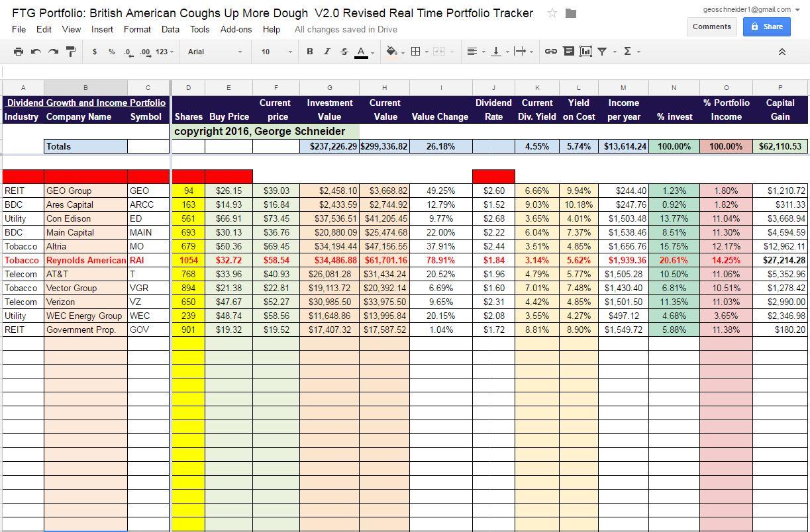Click the document title text
Viewport: 810px width, 532px height.
point(272,13)
